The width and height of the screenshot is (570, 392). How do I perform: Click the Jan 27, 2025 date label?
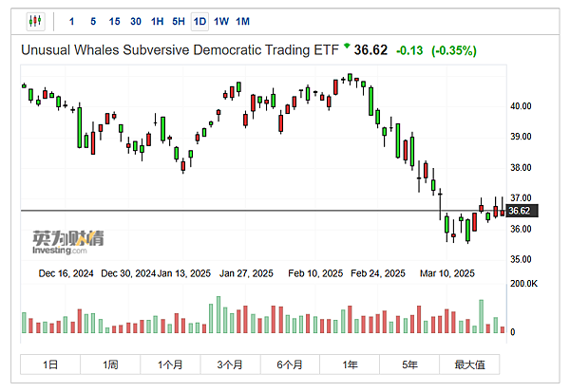click(x=246, y=273)
